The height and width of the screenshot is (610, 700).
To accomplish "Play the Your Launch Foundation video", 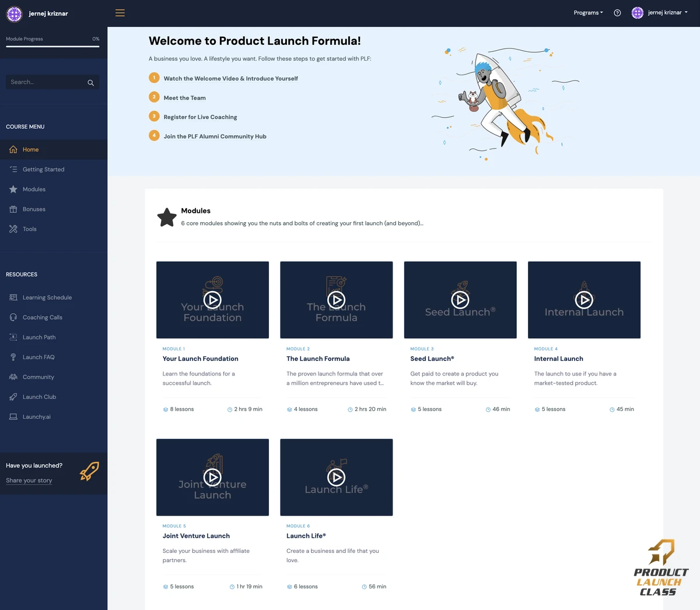I will pyautogui.click(x=212, y=300).
